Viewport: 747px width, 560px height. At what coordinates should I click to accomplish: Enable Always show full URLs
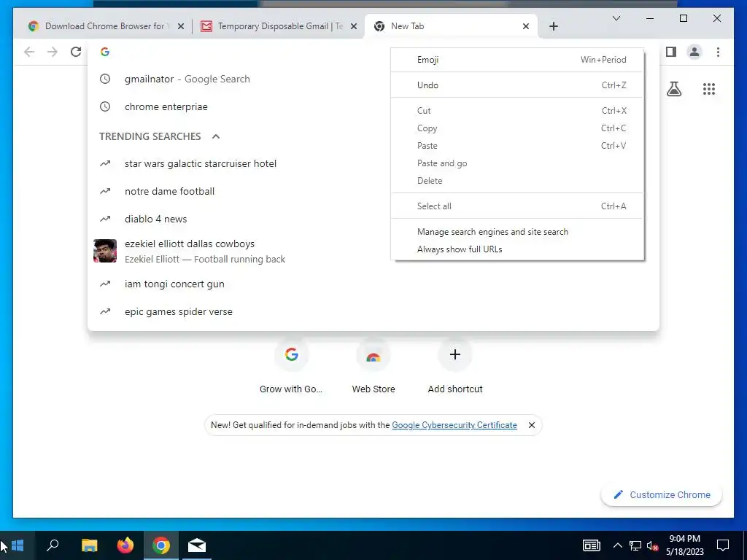pos(517,249)
